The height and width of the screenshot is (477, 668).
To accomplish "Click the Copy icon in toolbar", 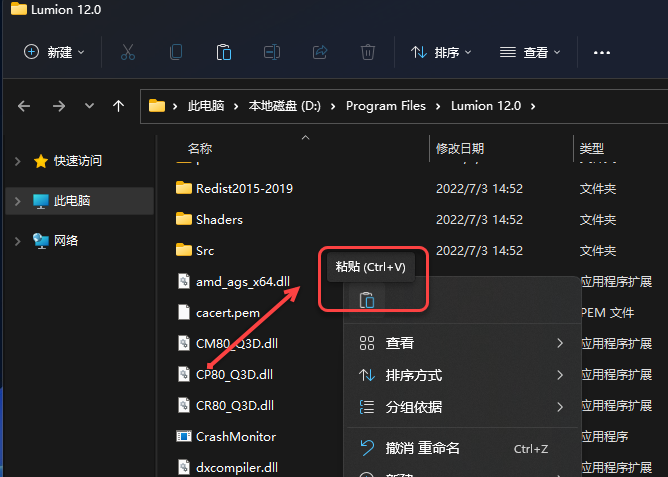I will coord(176,52).
